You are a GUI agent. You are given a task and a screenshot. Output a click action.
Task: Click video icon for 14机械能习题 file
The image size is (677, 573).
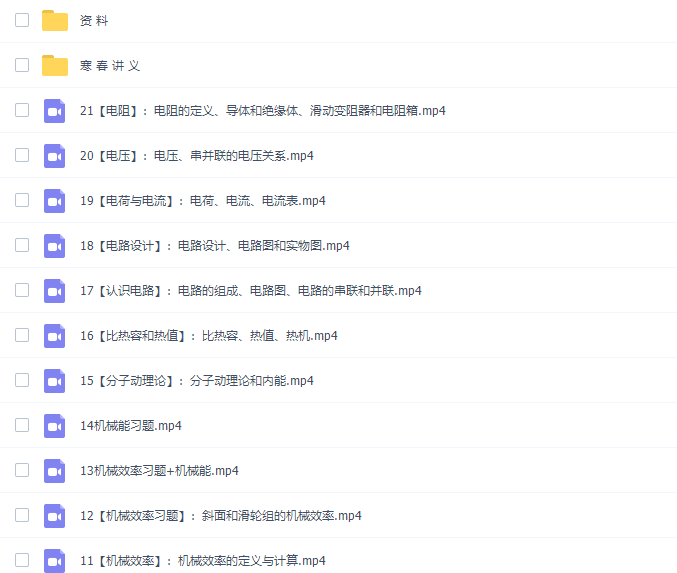click(55, 426)
